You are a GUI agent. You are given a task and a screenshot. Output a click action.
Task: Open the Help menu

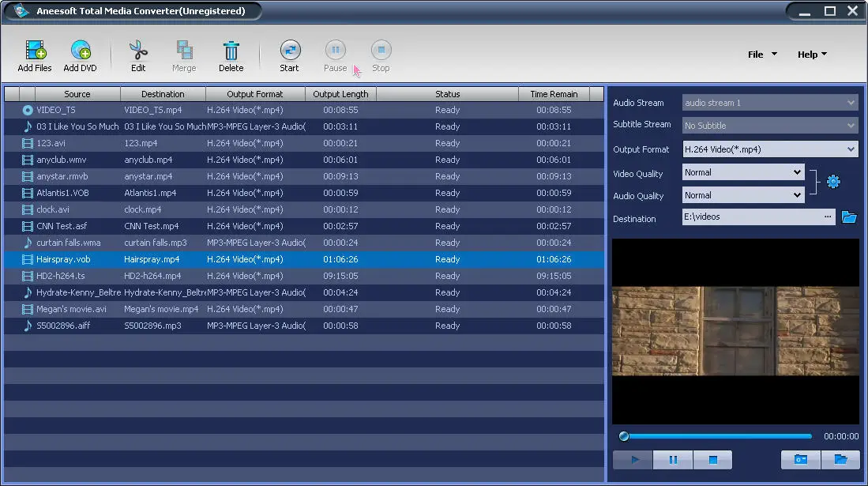[812, 55]
